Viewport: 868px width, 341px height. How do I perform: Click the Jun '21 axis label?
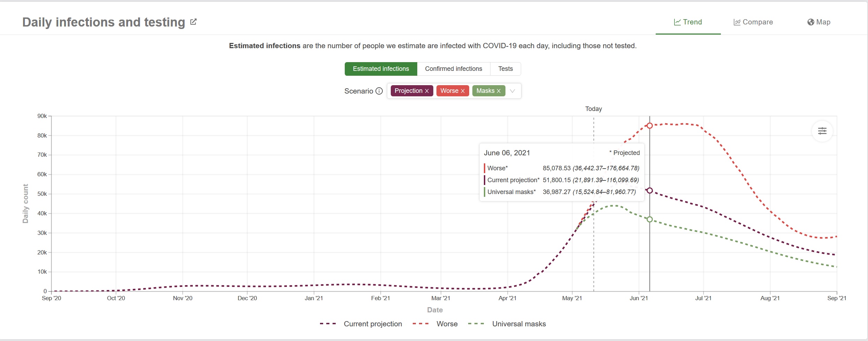click(639, 298)
